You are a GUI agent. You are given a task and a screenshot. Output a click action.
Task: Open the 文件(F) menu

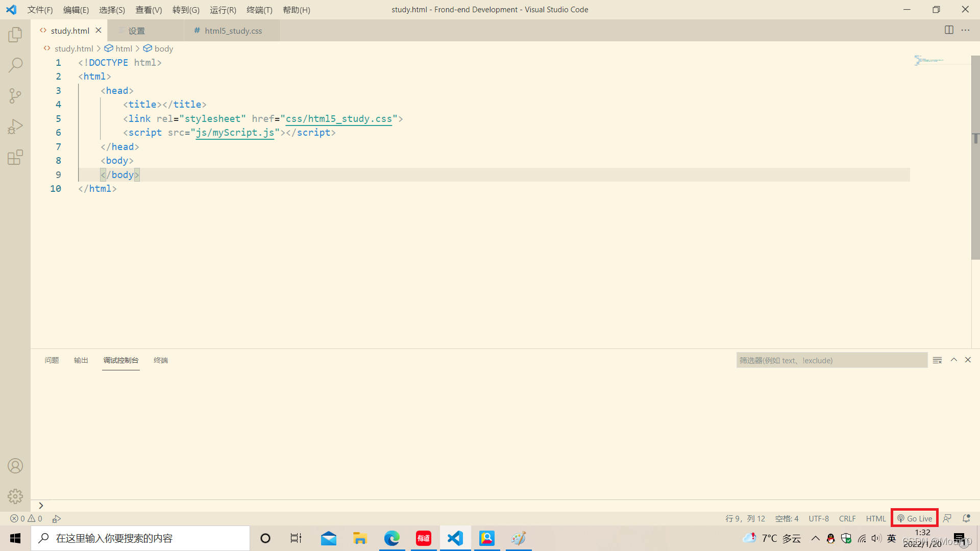point(40,10)
